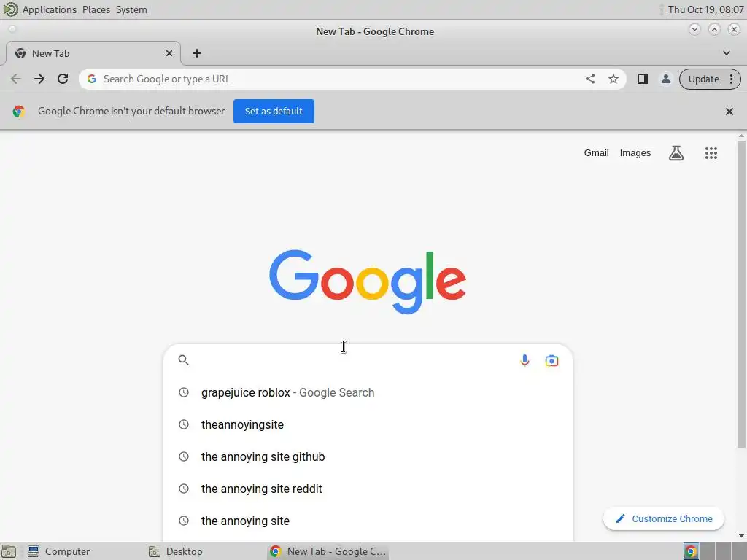Click the share icon in the address bar

point(589,79)
